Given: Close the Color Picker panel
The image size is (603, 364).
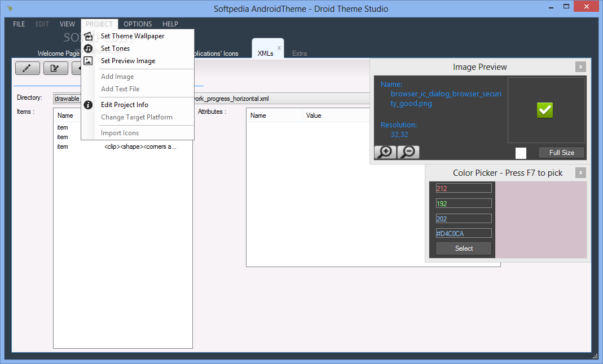Looking at the screenshot, I should click(x=580, y=173).
